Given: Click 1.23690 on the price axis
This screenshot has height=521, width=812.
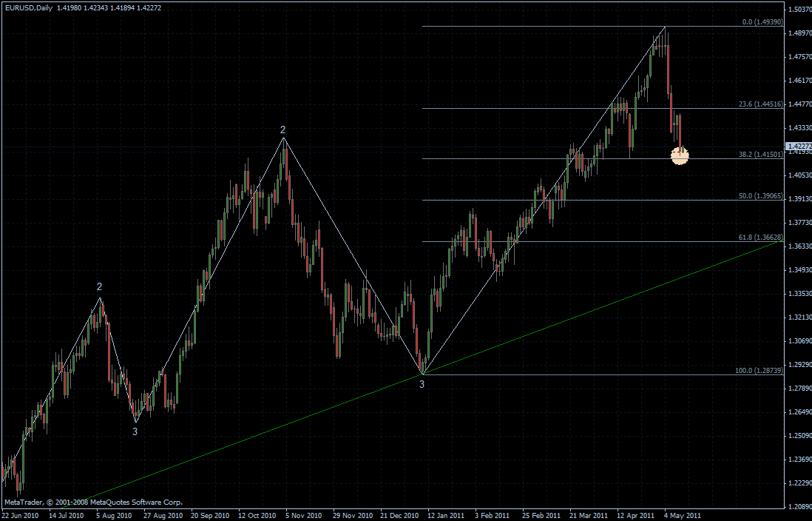Looking at the screenshot, I should (x=800, y=460).
